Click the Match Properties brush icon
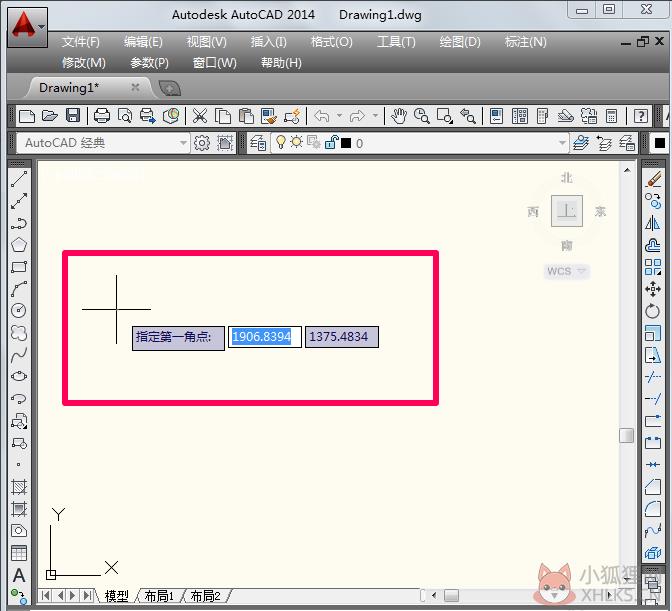The width and height of the screenshot is (672, 611). (x=269, y=116)
